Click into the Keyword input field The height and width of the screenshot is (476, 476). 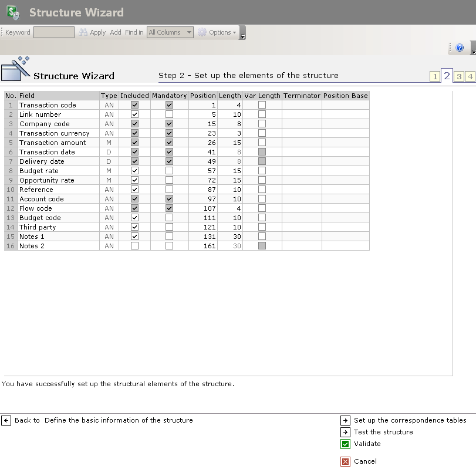click(53, 32)
